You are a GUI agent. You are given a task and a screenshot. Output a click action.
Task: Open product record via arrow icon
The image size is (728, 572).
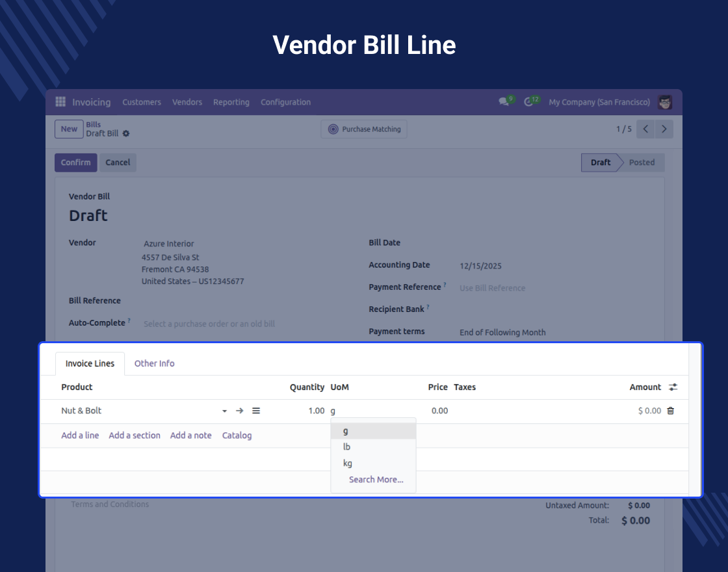tap(240, 410)
